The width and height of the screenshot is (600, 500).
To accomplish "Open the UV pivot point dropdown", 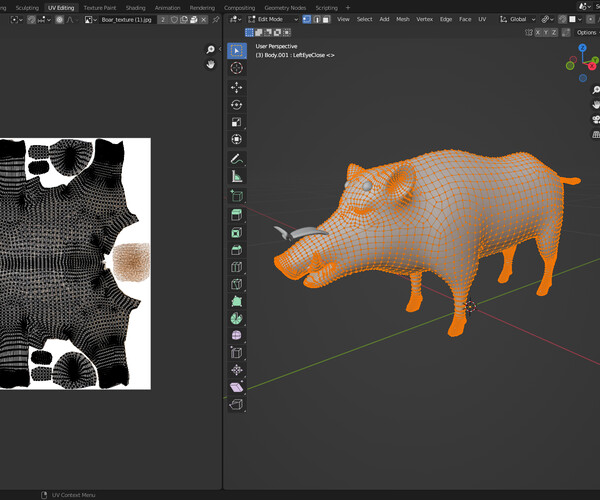I will click(x=17, y=20).
